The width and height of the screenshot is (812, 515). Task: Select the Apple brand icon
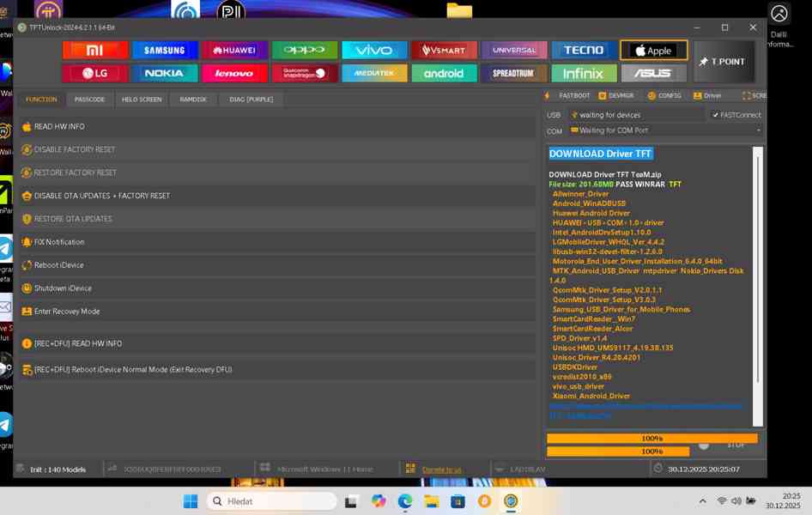653,51
